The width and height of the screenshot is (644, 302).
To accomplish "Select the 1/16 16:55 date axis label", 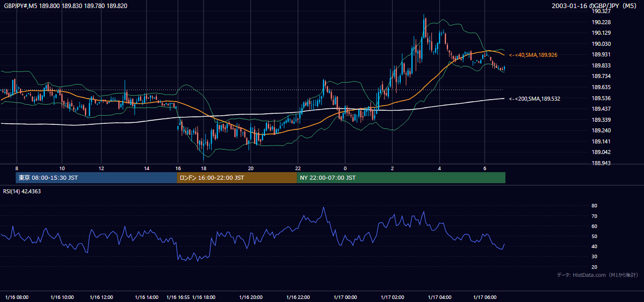I will (178, 297).
